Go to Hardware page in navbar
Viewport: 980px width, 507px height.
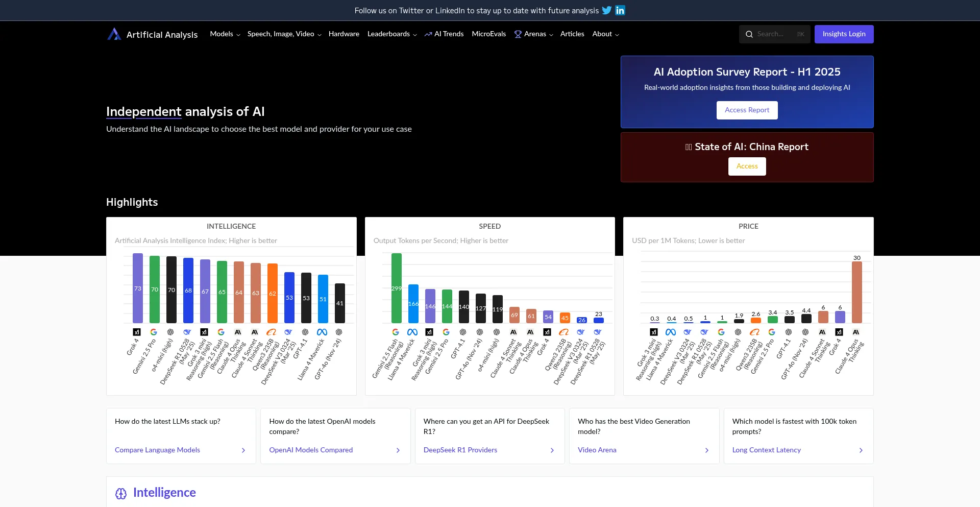pos(344,34)
